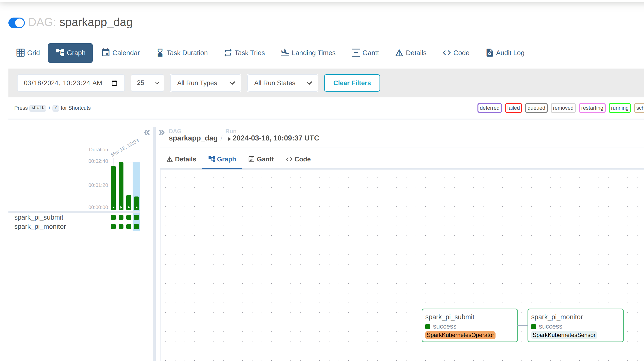Switch to the inner Code tab
Image resolution: width=644 pixels, height=361 pixels.
pos(298,159)
